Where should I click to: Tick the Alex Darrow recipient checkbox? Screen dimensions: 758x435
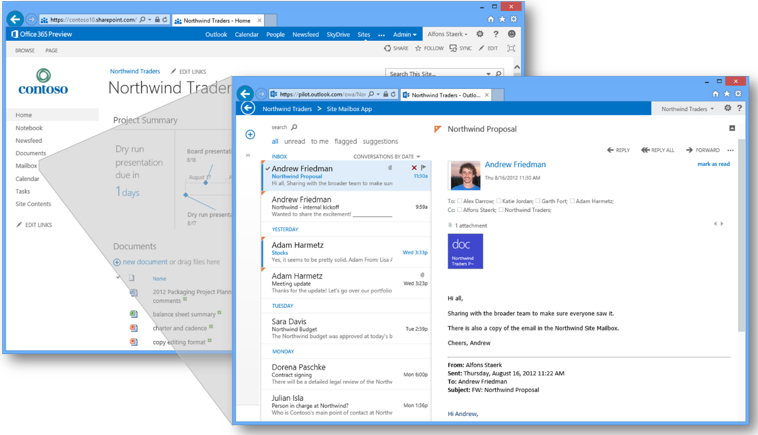[x=460, y=201]
